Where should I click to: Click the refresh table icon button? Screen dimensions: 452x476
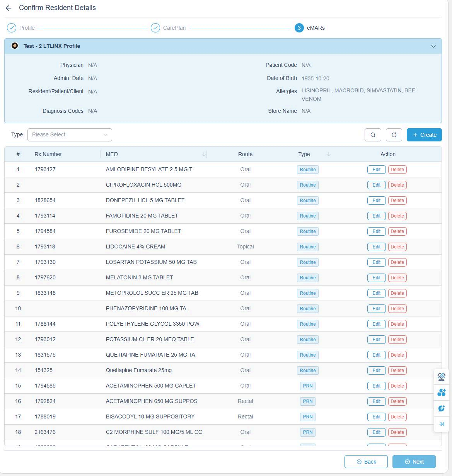(394, 135)
